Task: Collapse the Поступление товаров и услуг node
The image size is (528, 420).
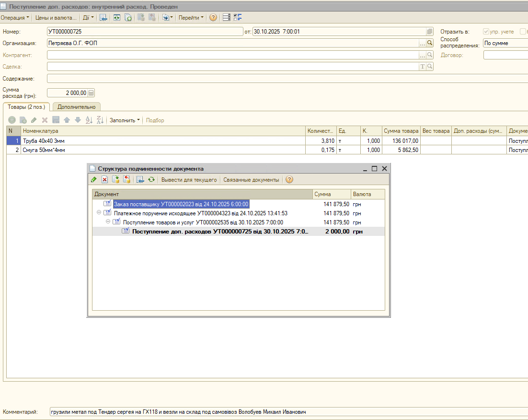Action: [x=108, y=222]
